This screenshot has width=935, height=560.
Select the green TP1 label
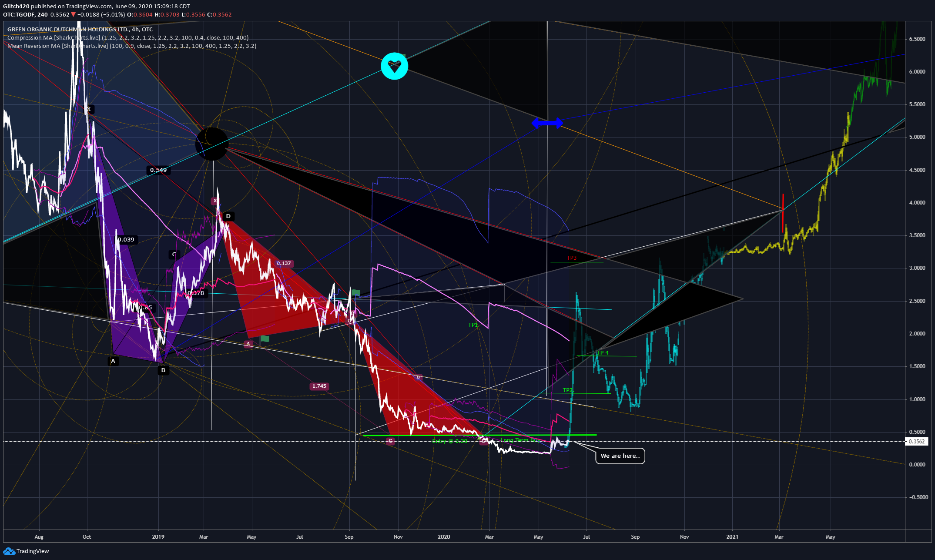(x=473, y=325)
